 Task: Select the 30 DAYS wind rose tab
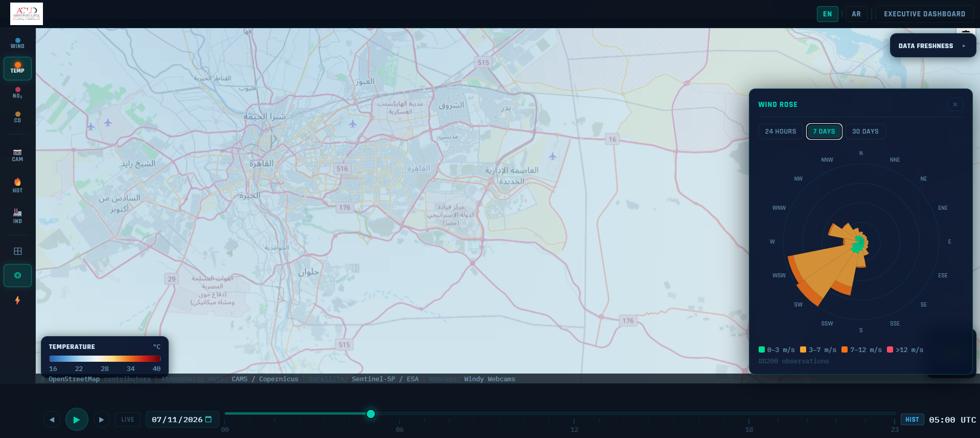pyautogui.click(x=865, y=132)
